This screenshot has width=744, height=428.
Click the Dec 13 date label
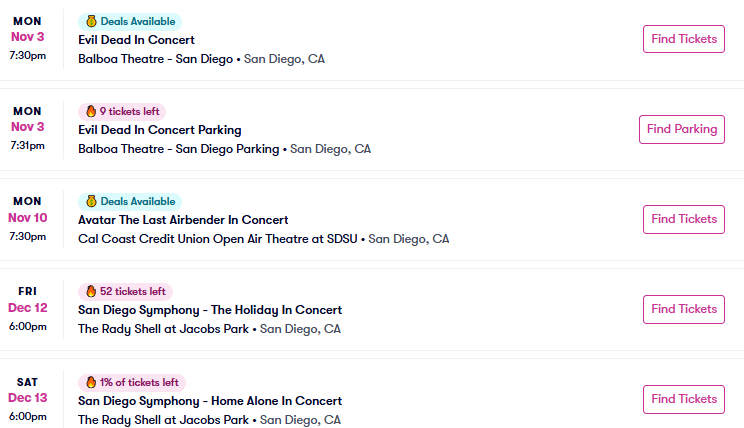pyautogui.click(x=27, y=398)
